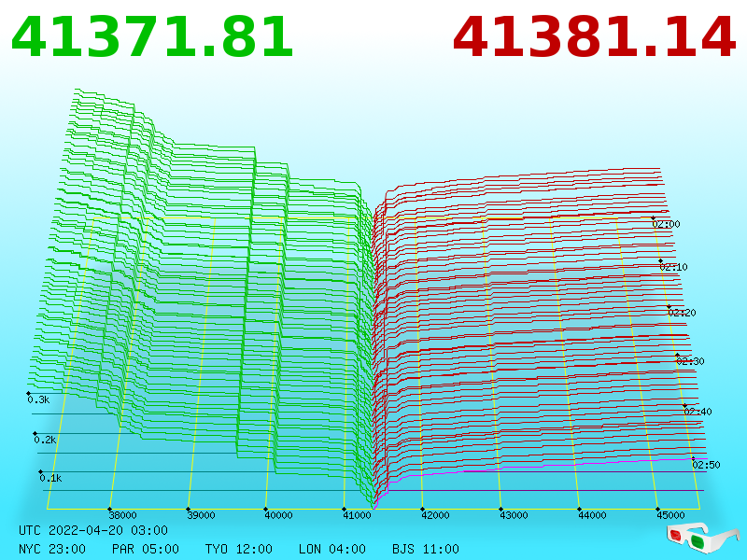Click the UTC 2022-04-20 03:00 timestamp

tap(93, 530)
